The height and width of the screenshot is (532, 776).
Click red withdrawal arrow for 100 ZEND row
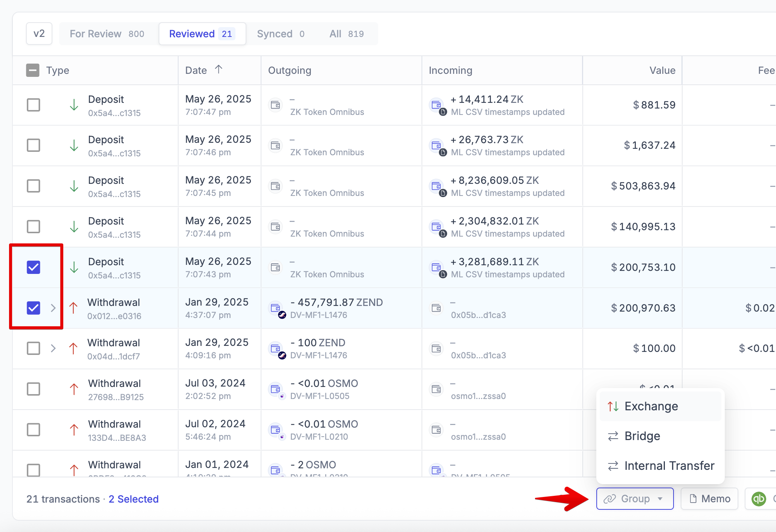pos(73,349)
